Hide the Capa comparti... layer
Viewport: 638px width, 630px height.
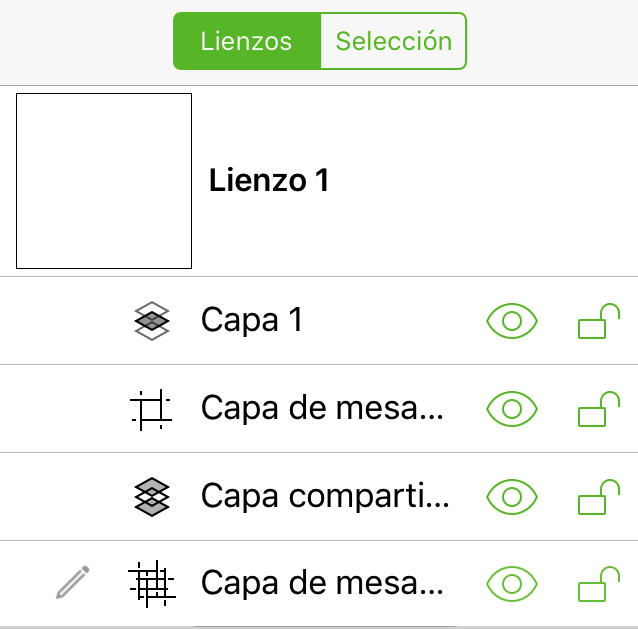click(x=511, y=497)
